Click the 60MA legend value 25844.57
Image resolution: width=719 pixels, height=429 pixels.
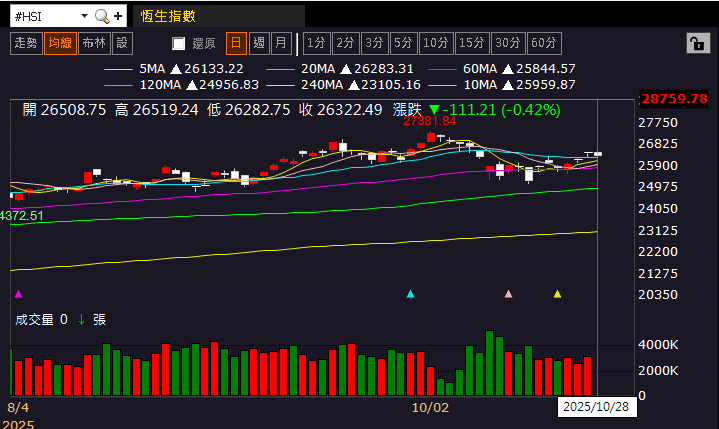tap(546, 69)
